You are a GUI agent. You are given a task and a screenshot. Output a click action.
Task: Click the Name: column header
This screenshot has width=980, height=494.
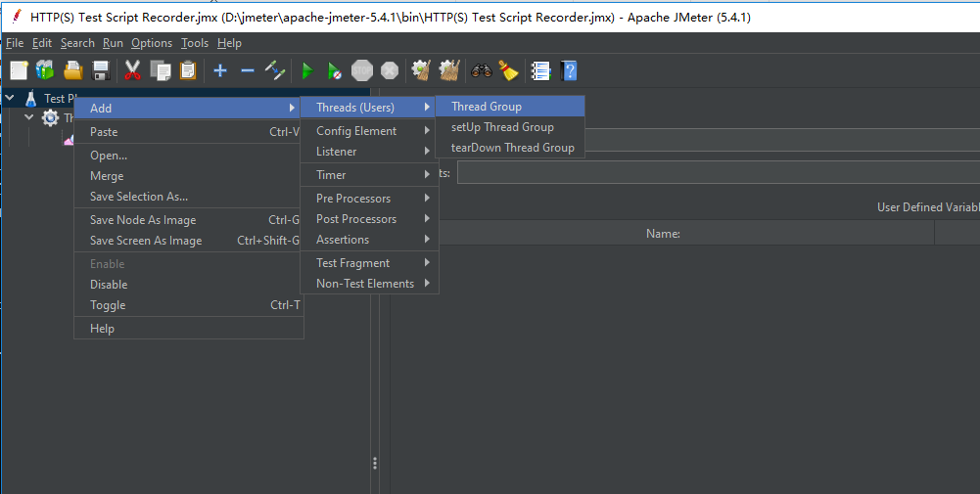point(663,234)
